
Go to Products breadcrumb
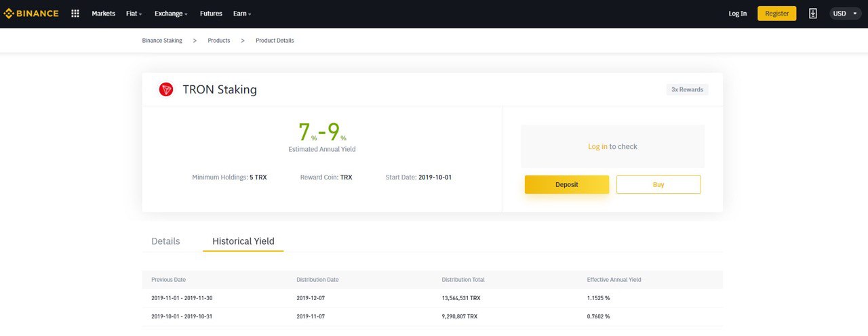tap(219, 41)
